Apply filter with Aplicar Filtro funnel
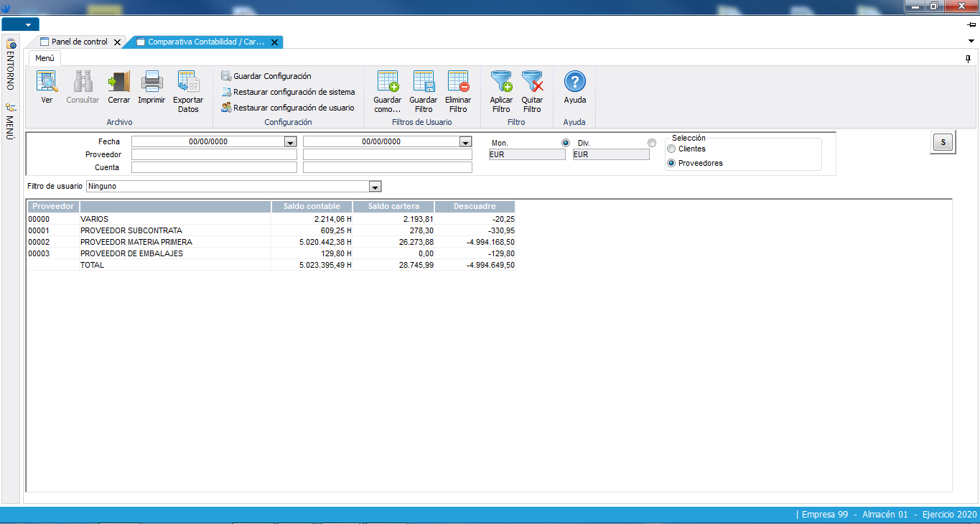This screenshot has width=980, height=524. [x=501, y=82]
